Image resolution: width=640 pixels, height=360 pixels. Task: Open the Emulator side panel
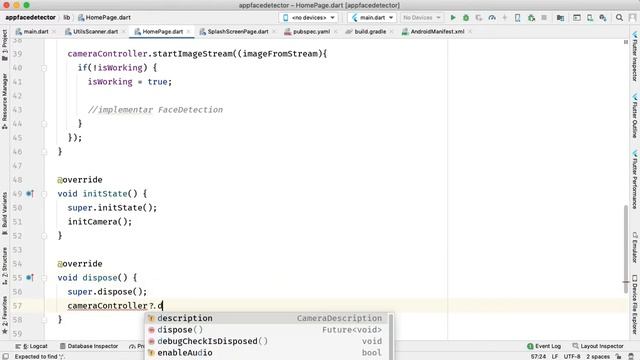point(635,247)
